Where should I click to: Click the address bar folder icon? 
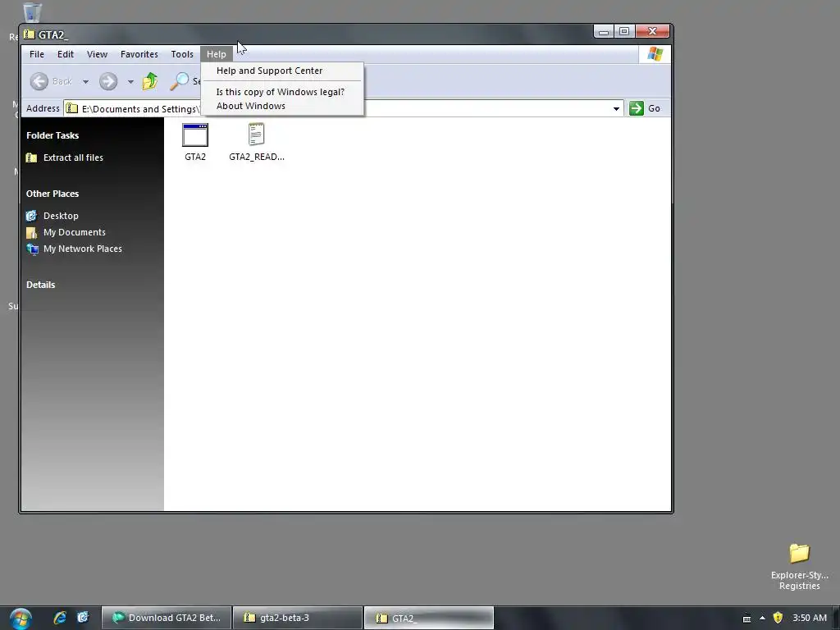point(72,108)
